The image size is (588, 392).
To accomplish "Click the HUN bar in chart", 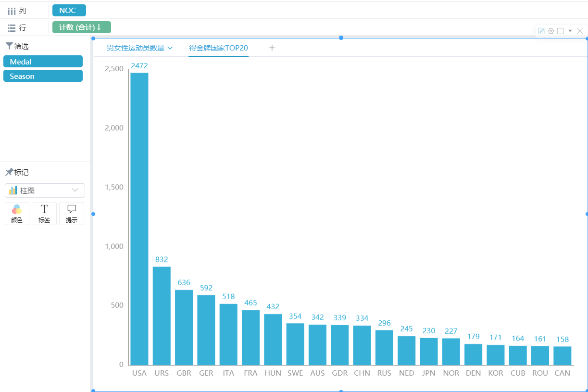I will click(x=273, y=340).
